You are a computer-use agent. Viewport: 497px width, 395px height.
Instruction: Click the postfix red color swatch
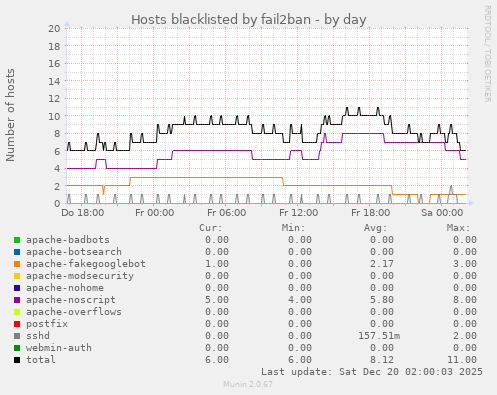(17, 324)
